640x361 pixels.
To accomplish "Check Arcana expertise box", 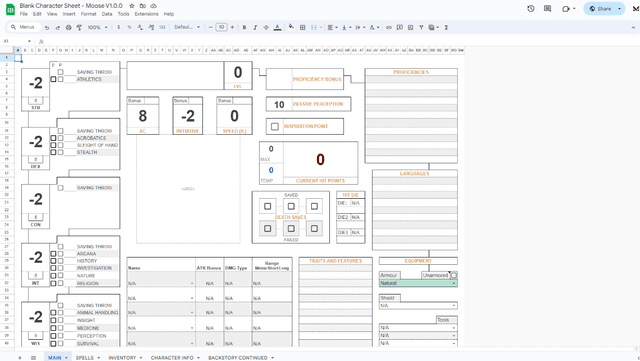I will [x=53, y=254].
